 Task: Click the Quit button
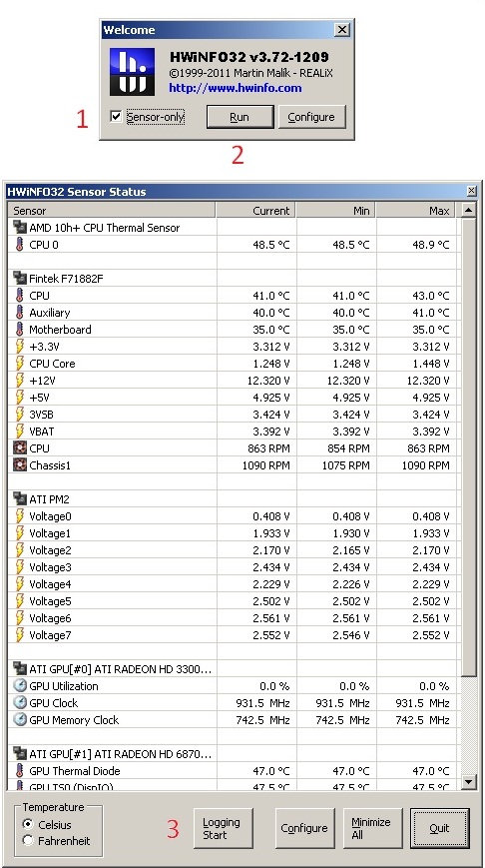[440, 828]
